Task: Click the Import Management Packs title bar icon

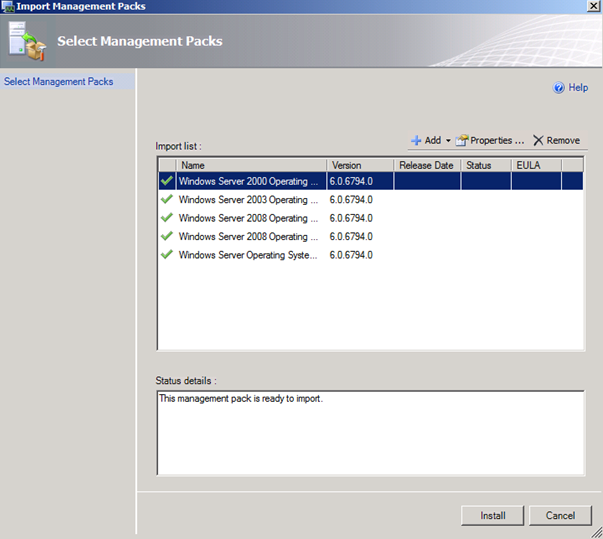Action: pos(8,7)
